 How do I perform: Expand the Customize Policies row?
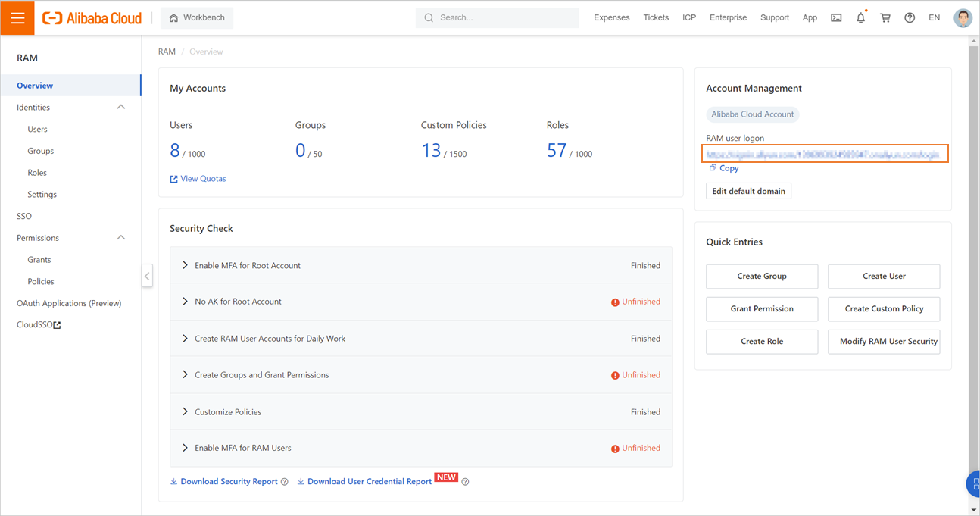(x=420, y=412)
